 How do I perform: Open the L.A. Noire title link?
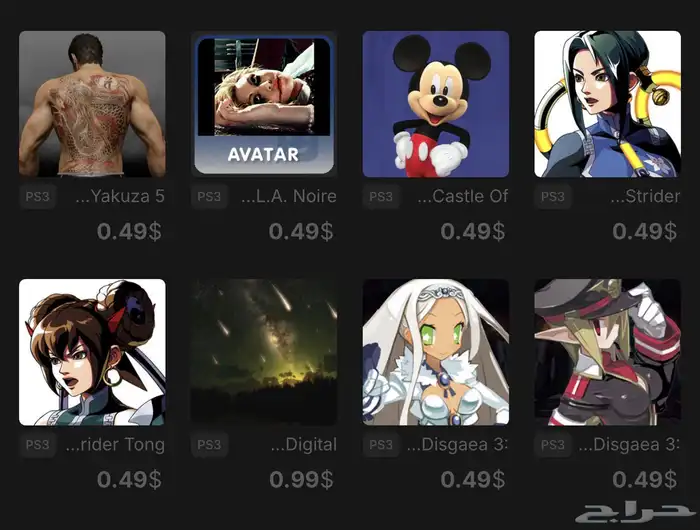(x=289, y=196)
